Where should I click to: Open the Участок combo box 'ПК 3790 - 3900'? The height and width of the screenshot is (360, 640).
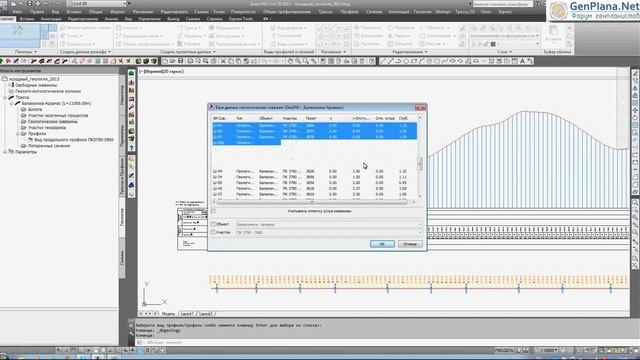point(329,232)
